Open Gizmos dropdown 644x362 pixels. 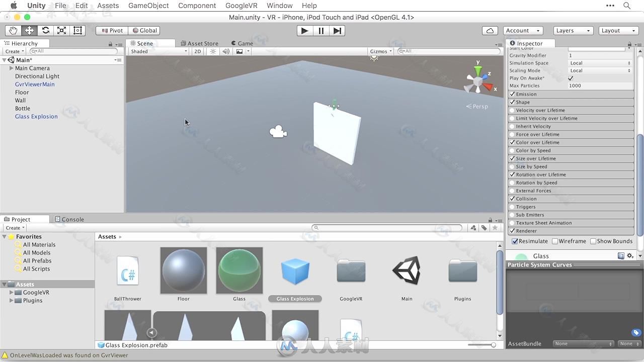[381, 51]
